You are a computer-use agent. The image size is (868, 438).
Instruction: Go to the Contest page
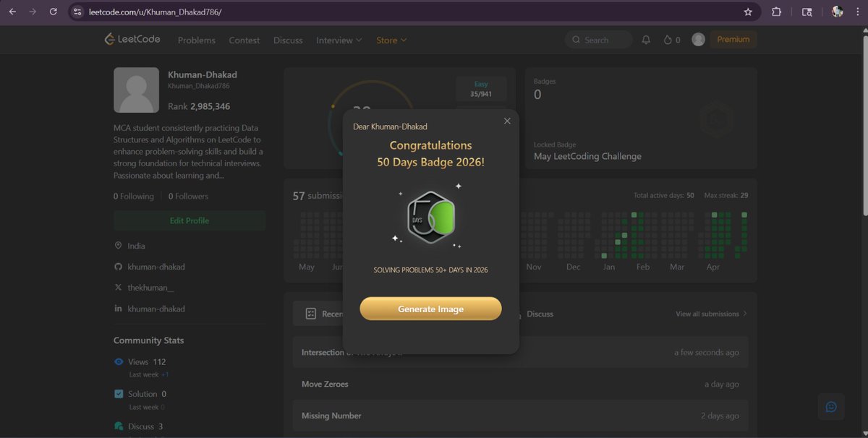(x=244, y=40)
